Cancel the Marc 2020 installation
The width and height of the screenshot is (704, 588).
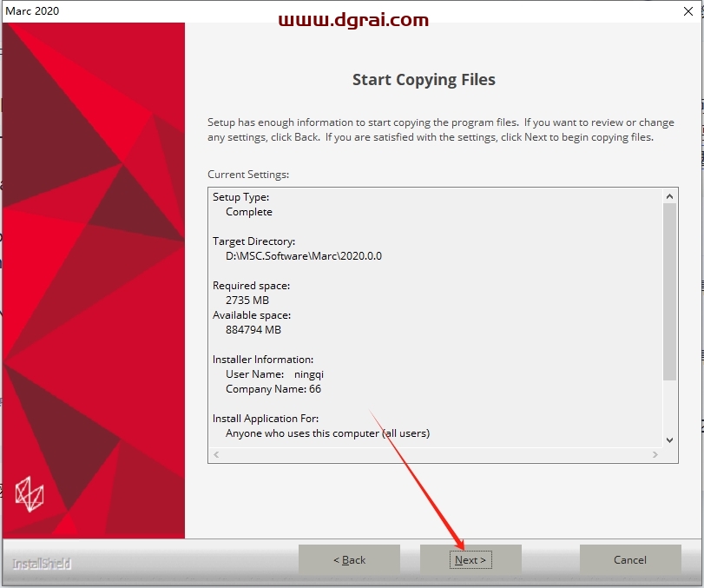click(630, 559)
